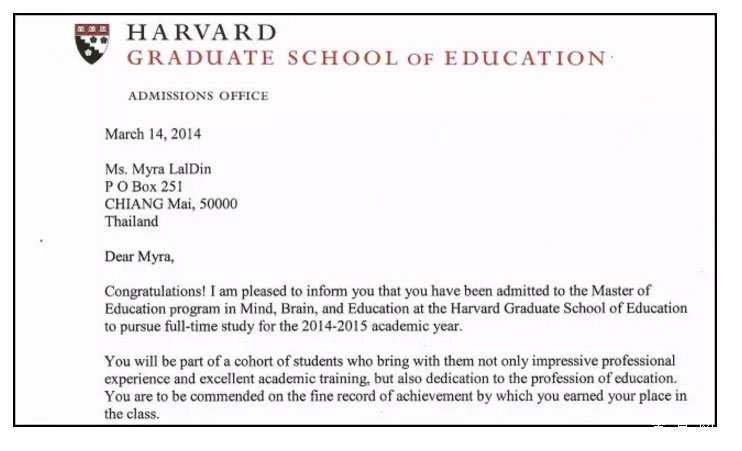
Task: Click the Graduate School of Education title
Action: [x=366, y=58]
